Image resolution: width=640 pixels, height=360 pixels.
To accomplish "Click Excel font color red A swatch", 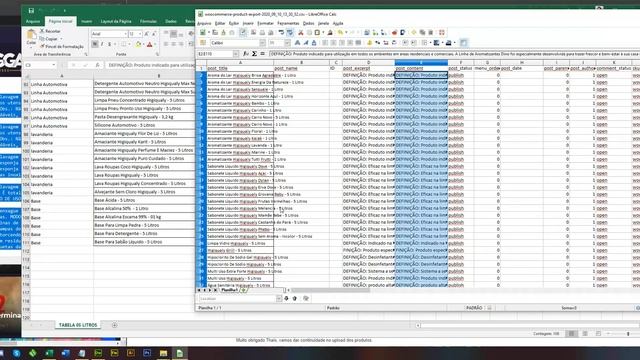I will pyautogui.click(x=149, y=44).
